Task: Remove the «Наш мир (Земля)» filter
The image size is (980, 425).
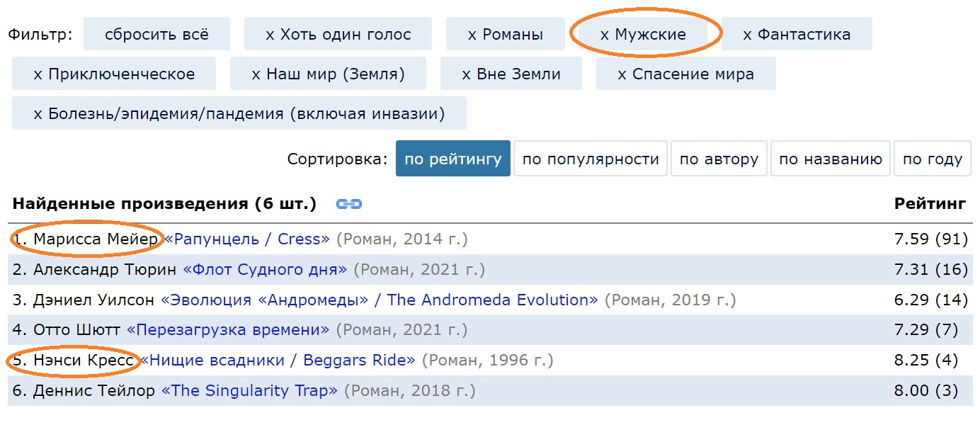Action: pyautogui.click(x=328, y=74)
